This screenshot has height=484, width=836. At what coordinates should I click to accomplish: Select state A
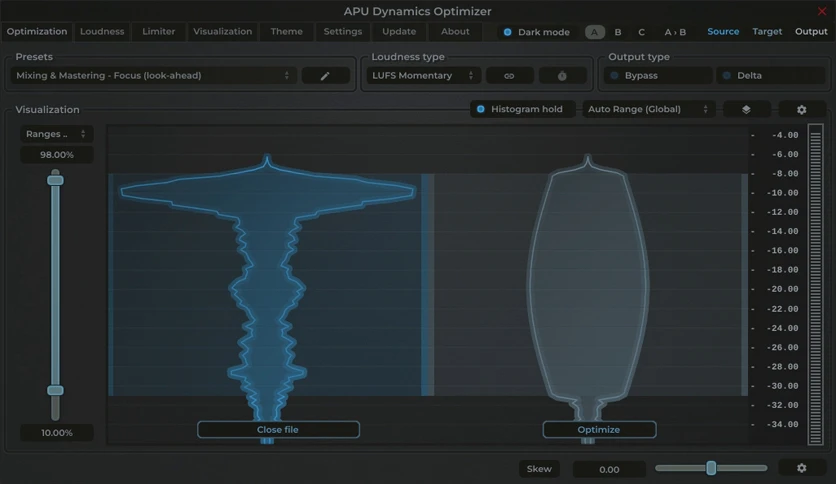pos(594,32)
